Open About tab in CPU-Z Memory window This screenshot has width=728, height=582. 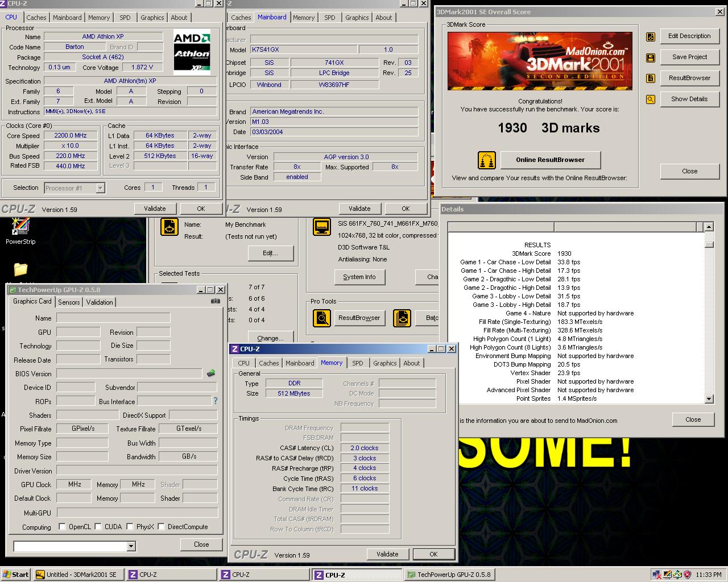pos(412,363)
